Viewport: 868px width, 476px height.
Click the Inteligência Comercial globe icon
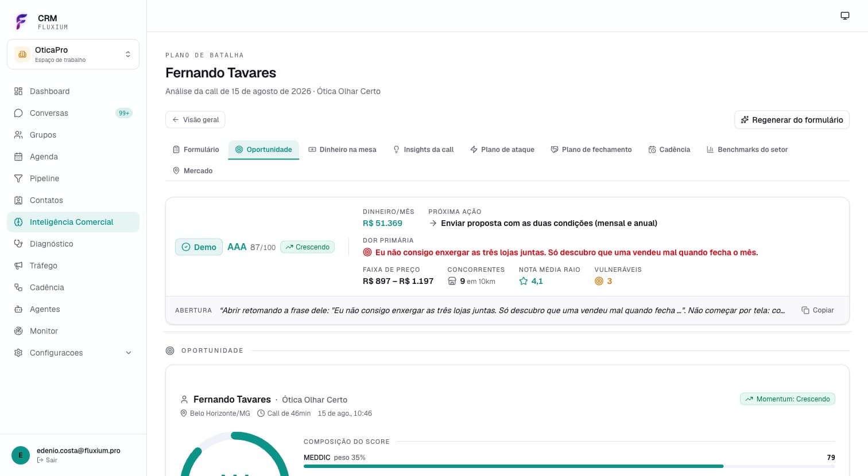pyautogui.click(x=18, y=222)
